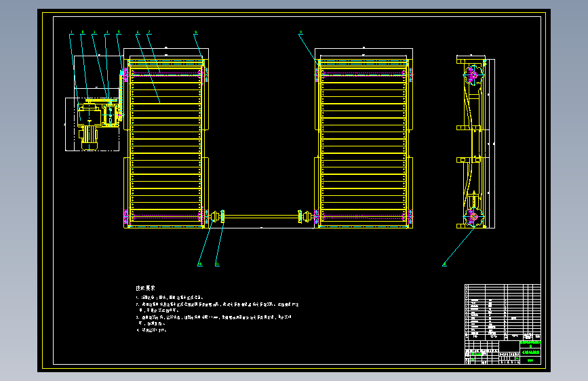This screenshot has height=381, width=588.
Task: Click the first numbered technical requirement line
Action: [x=170, y=298]
